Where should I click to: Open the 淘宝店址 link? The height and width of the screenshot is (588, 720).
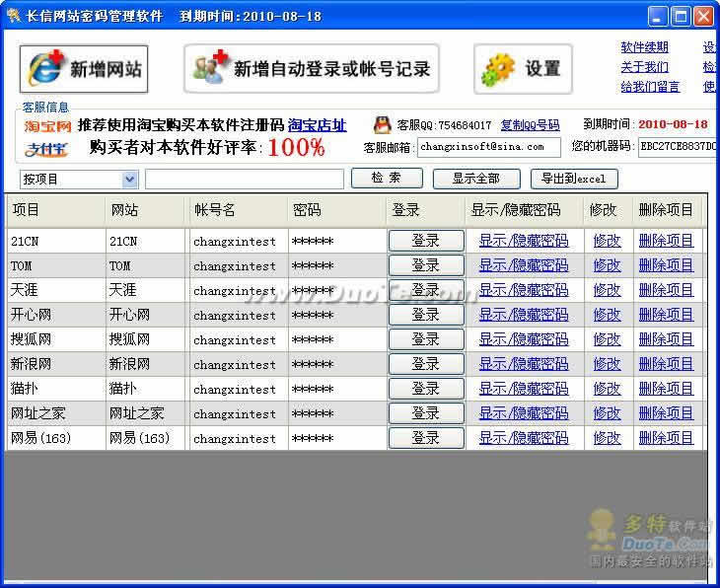(317, 125)
